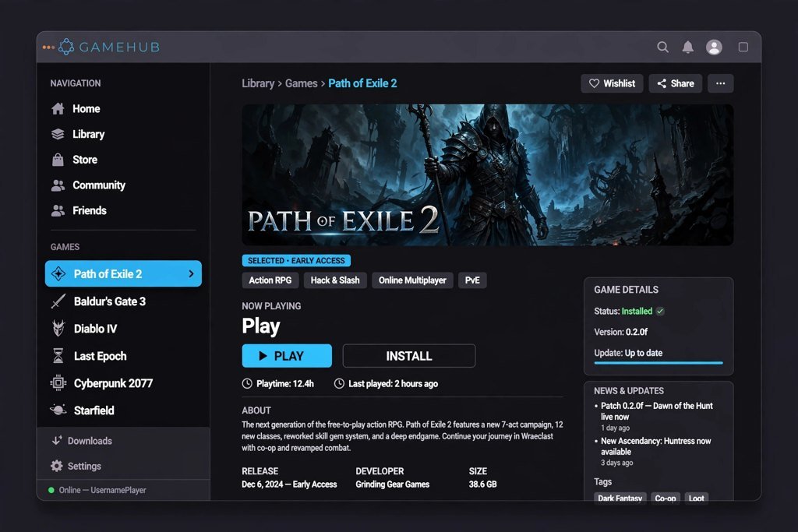This screenshot has width=798, height=532.
Task: Click the 38.6 GB size value
Action: coord(482,484)
